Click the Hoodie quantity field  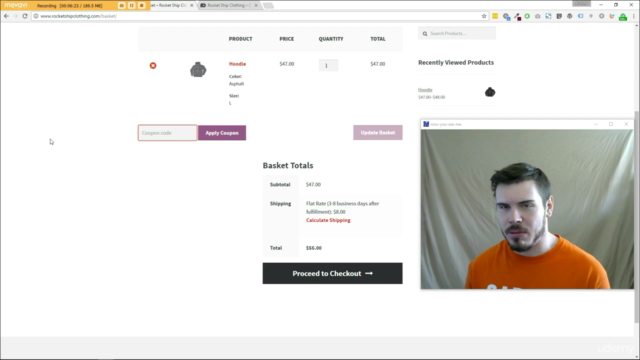point(328,65)
